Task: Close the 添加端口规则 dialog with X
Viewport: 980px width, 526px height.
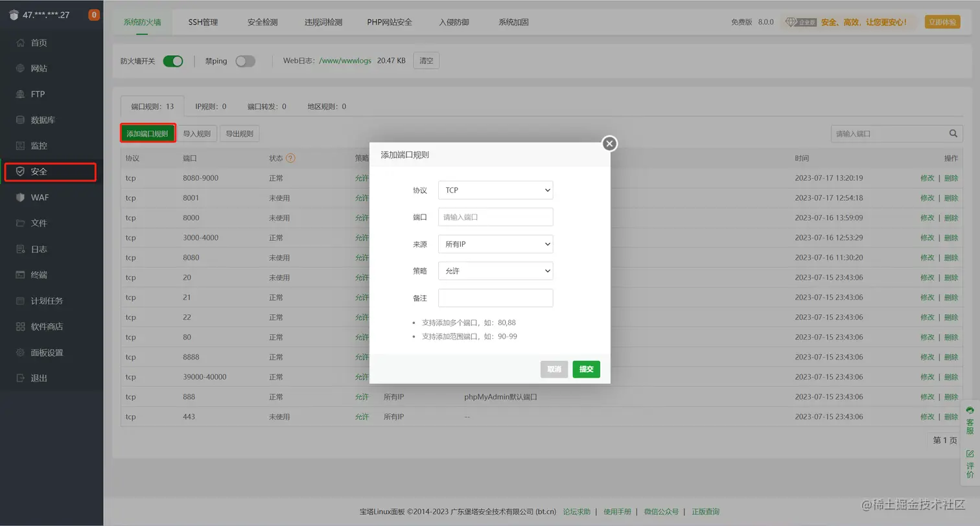Action: [x=609, y=144]
